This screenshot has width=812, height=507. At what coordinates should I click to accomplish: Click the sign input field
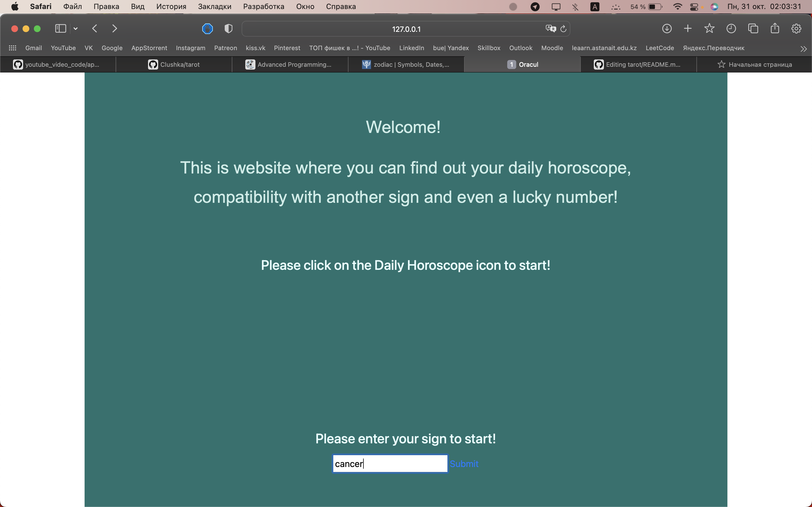click(x=390, y=464)
